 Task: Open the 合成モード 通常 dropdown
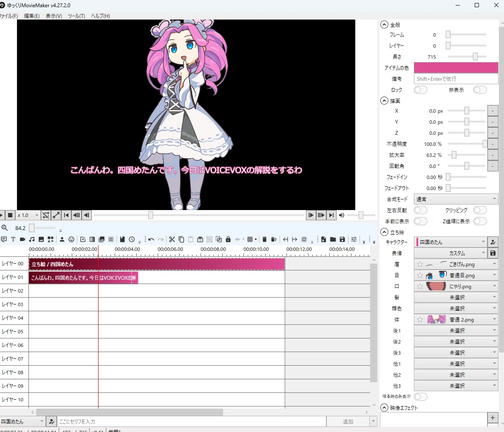pos(456,199)
